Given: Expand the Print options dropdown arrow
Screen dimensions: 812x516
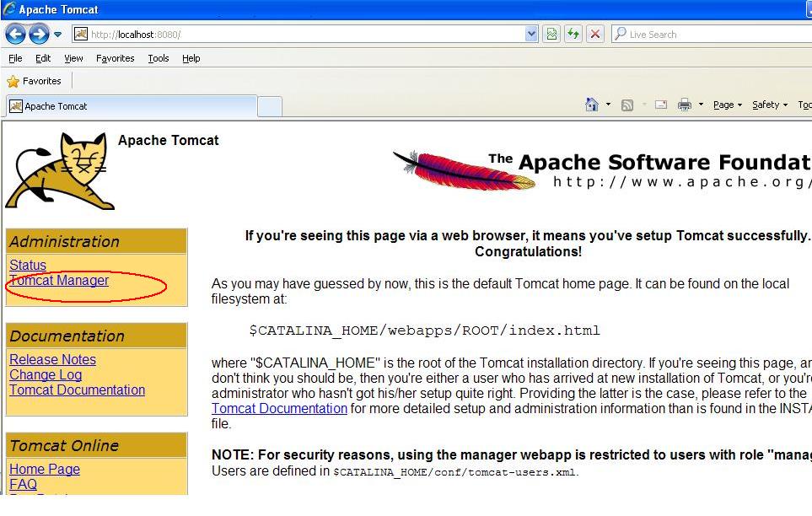Looking at the screenshot, I should [x=702, y=105].
